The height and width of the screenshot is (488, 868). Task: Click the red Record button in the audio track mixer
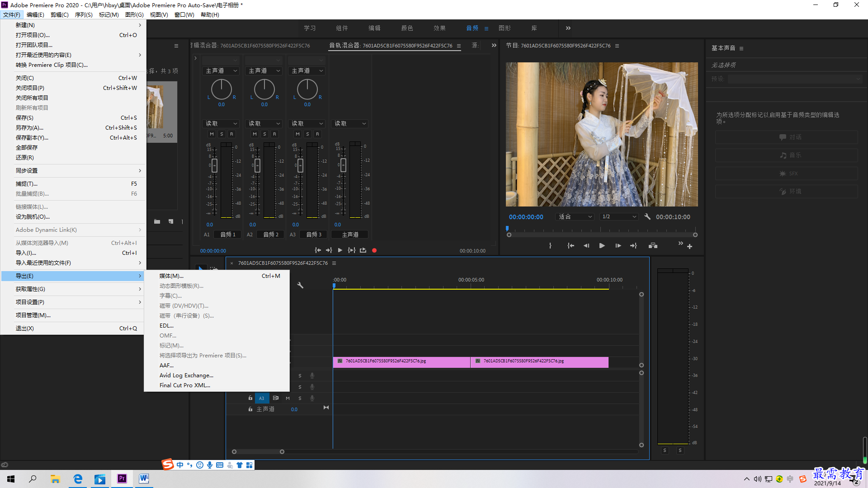click(374, 250)
